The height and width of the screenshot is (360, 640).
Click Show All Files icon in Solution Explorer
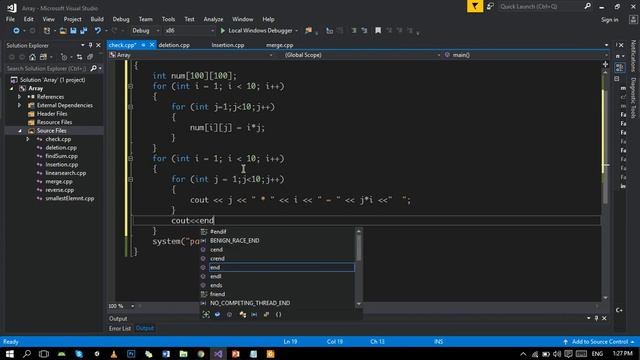[x=90, y=57]
